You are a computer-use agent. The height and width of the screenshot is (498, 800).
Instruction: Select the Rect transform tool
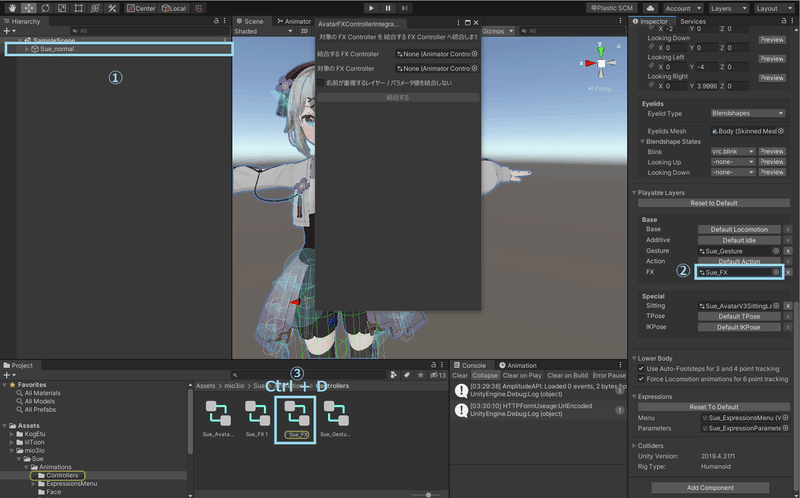78,8
